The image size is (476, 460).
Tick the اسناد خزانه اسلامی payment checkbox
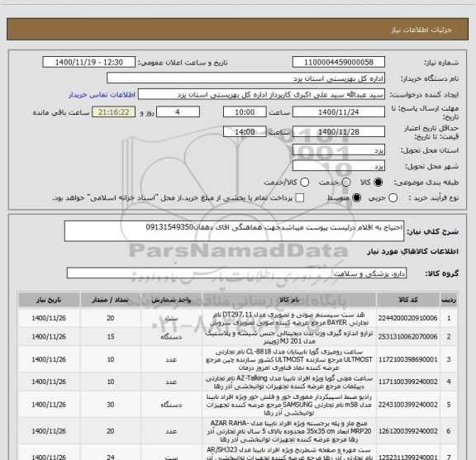click(x=300, y=198)
